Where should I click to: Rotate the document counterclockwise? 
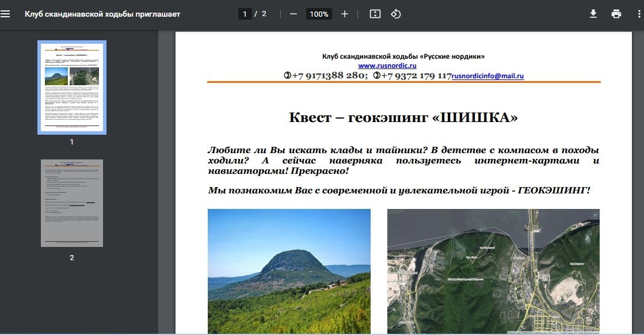coord(396,14)
